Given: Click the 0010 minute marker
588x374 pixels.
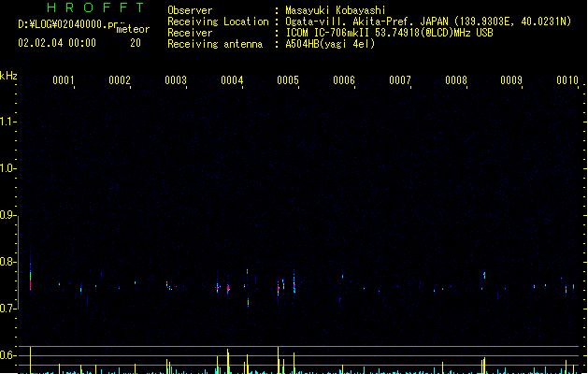Looking at the screenshot, I should [x=567, y=80].
